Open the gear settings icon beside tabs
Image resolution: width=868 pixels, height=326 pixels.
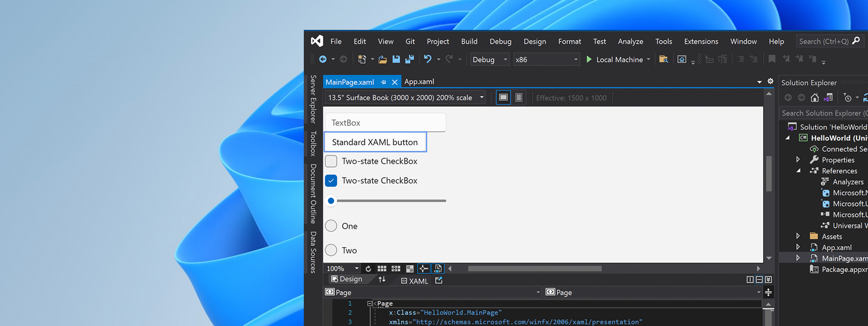770,81
